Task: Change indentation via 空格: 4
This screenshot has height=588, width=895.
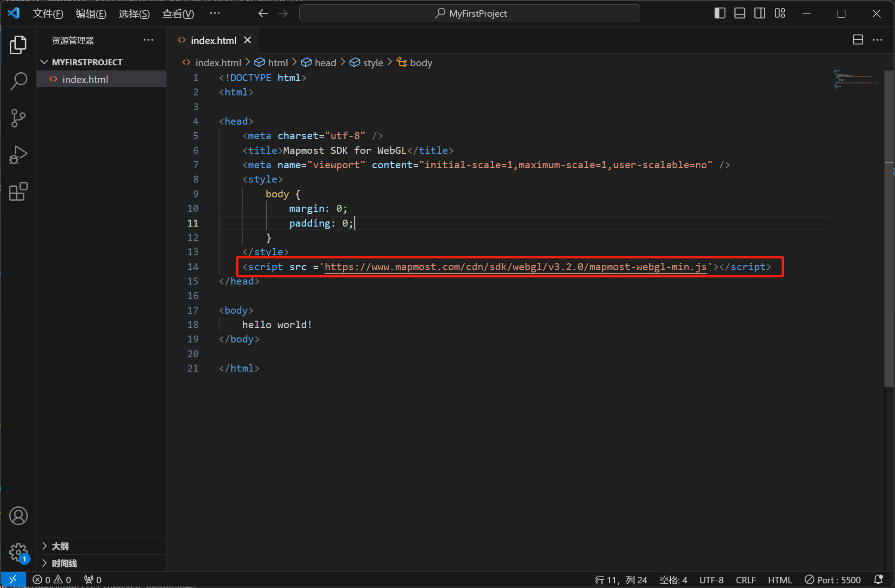Action: click(673, 580)
